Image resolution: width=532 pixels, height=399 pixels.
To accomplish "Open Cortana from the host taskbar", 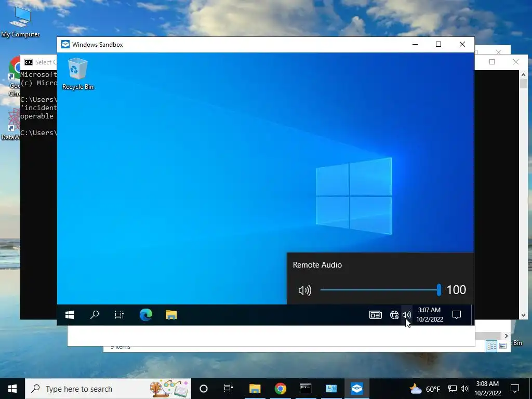I will pos(203,389).
